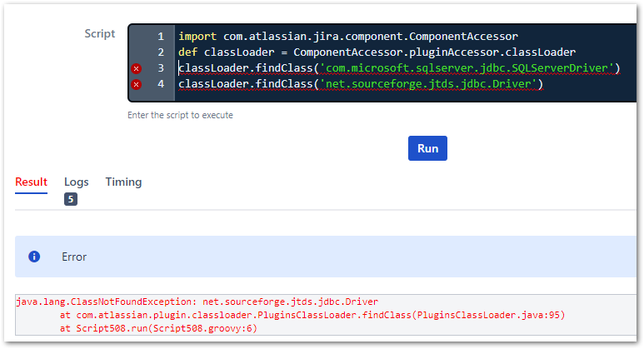
Task: Open the Logs tab
Action: click(x=77, y=182)
